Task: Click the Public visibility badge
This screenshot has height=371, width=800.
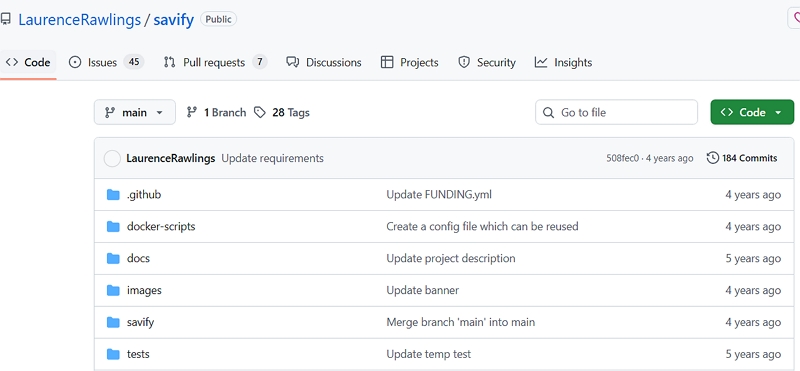Action: (x=218, y=19)
